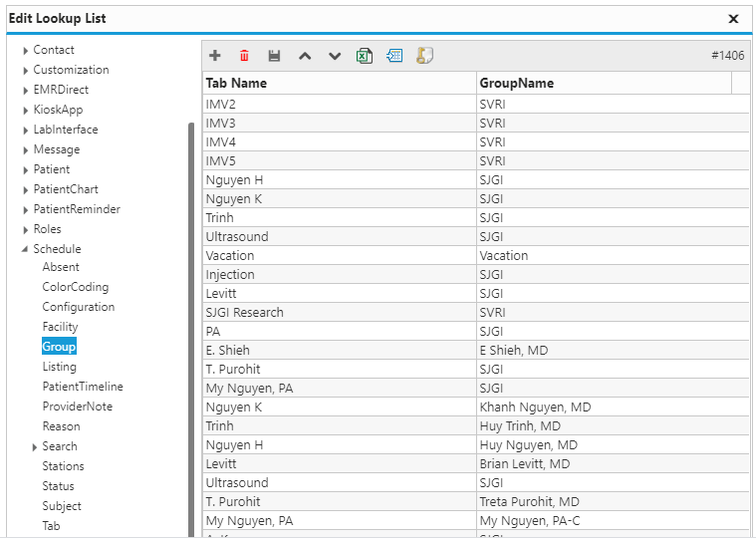The image size is (756, 542).
Task: Click the tree panel vertical scrollbar
Action: click(x=191, y=331)
